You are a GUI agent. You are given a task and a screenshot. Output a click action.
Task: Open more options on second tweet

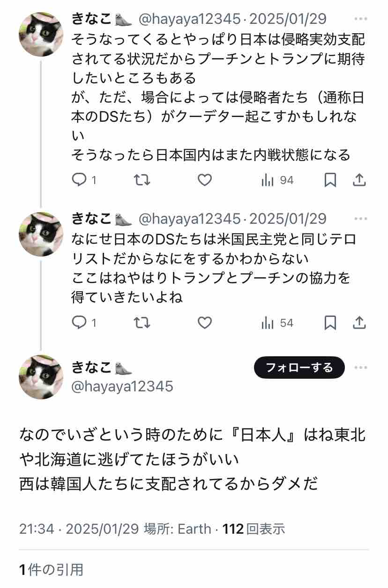point(361,219)
